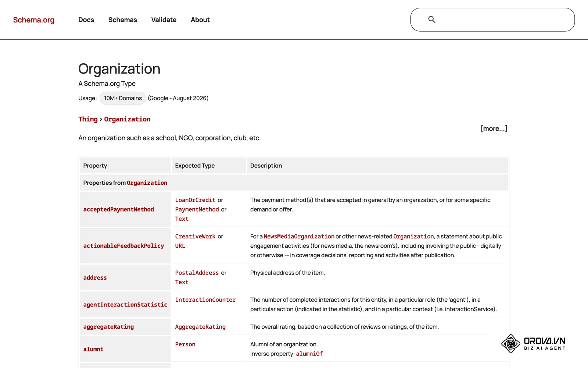Click the 10M+ Domains usage badge
The height and width of the screenshot is (368, 588).
click(123, 98)
